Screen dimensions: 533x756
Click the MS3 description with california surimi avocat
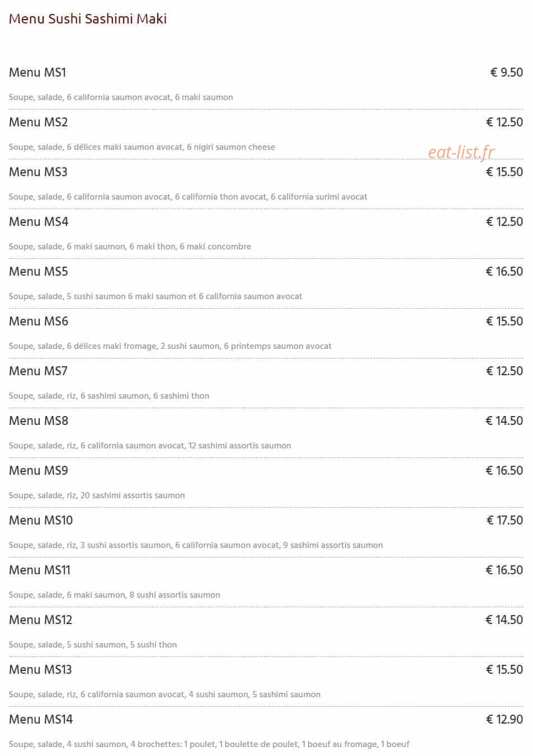pos(188,197)
